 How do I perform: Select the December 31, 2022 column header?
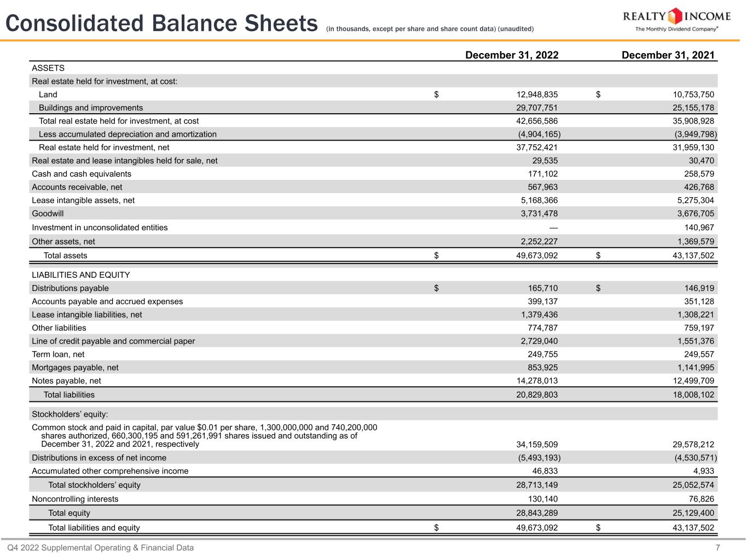(x=511, y=55)
